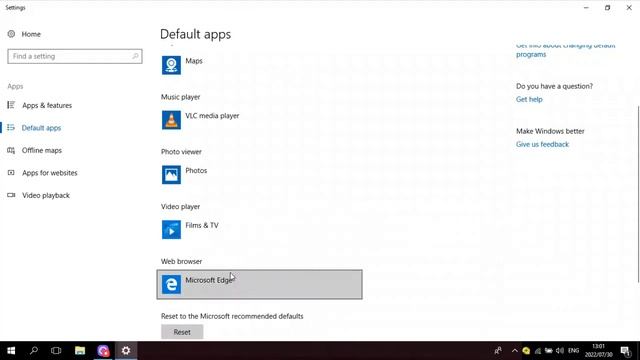Viewport: 640px width, 360px height.
Task: Open Task View from taskbar
Action: 56,351
